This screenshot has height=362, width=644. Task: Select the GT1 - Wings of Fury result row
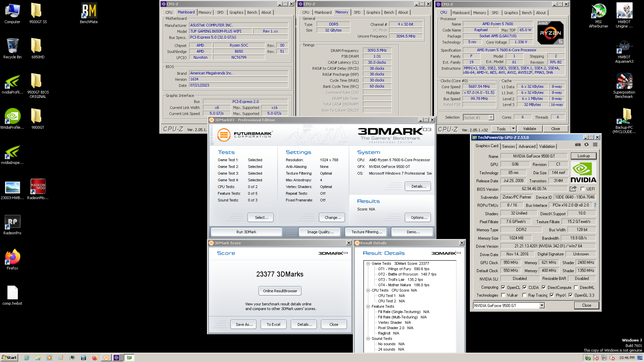(403, 269)
